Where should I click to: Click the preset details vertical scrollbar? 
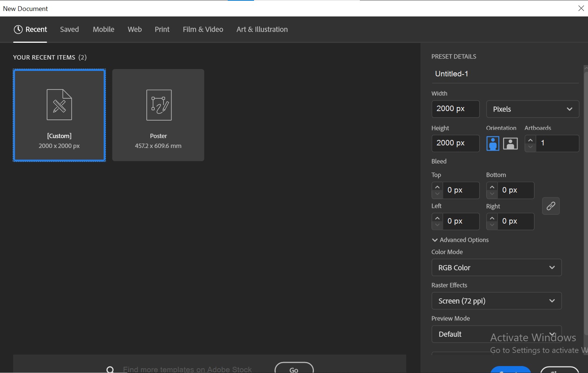click(x=586, y=203)
